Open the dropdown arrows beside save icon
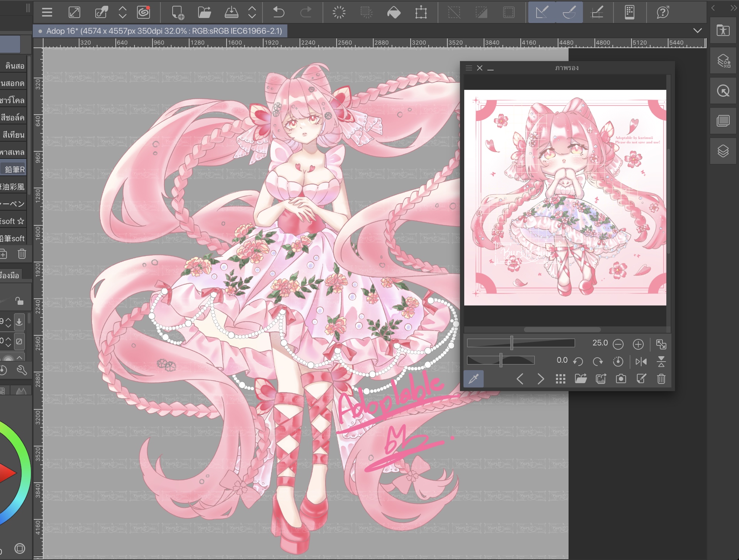 pyautogui.click(x=252, y=13)
